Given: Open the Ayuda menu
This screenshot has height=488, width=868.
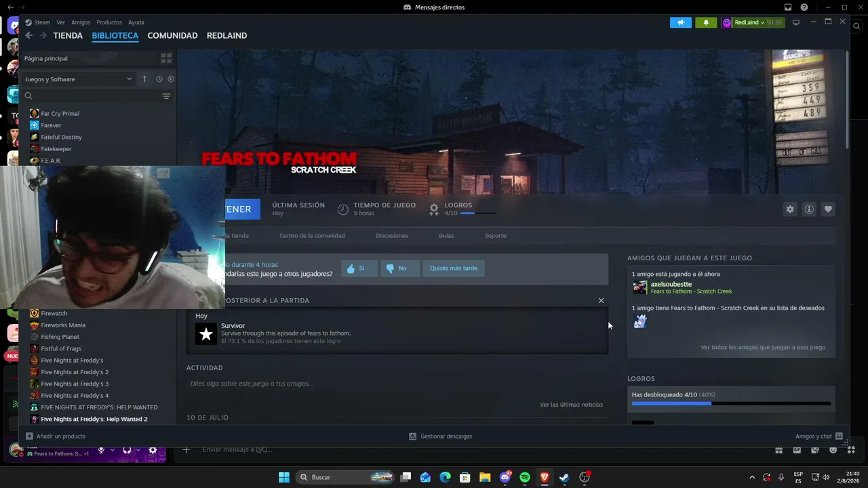Looking at the screenshot, I should (136, 22).
